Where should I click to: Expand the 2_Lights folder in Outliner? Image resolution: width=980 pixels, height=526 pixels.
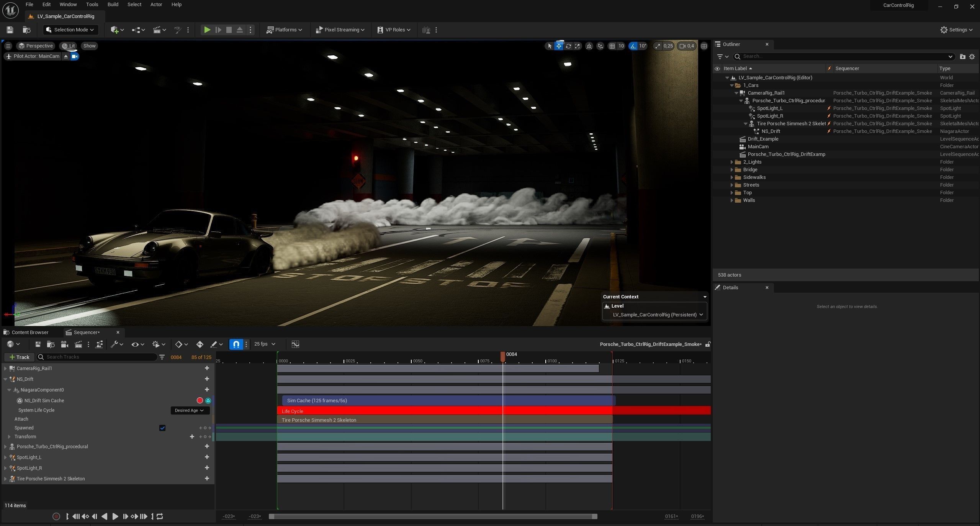tap(731, 162)
